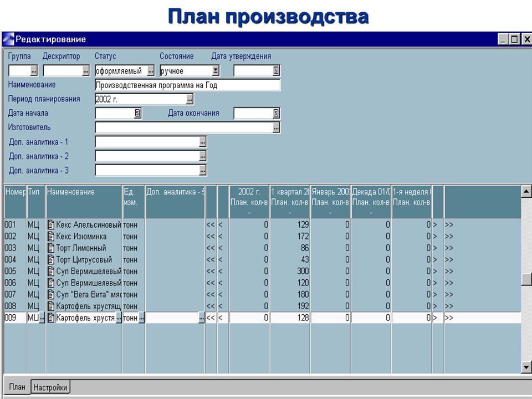Screen dimensions: 532x399
Task: Click the < button in row 008
Action: click(x=221, y=306)
